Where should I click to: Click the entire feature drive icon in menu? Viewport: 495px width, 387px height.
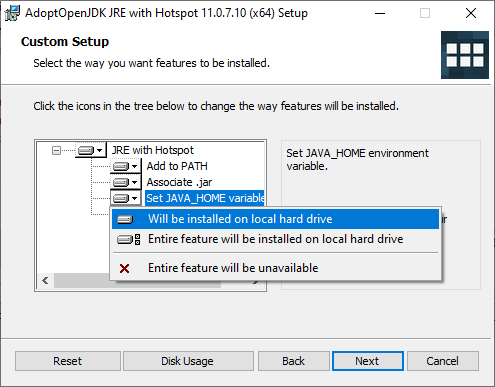point(129,239)
